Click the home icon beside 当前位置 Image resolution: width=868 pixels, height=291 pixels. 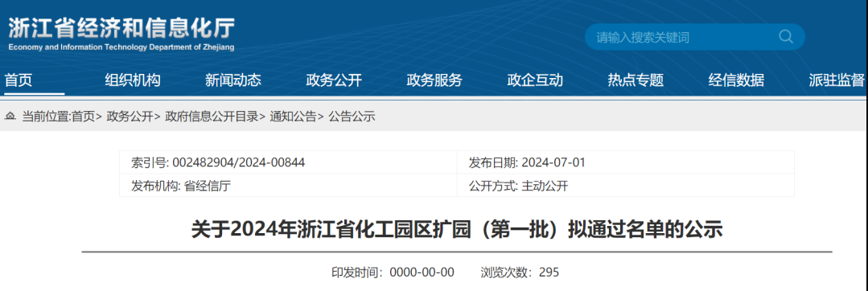tap(10, 117)
